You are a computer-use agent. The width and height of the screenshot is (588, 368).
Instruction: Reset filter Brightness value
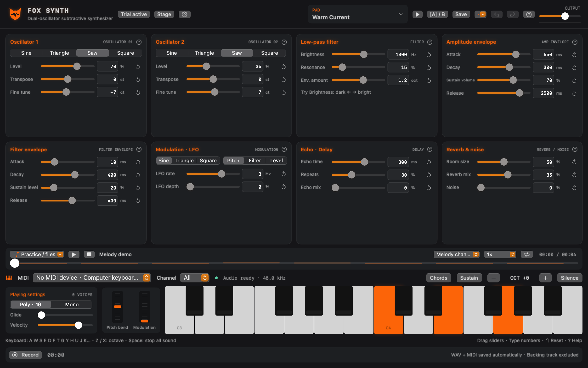429,55
